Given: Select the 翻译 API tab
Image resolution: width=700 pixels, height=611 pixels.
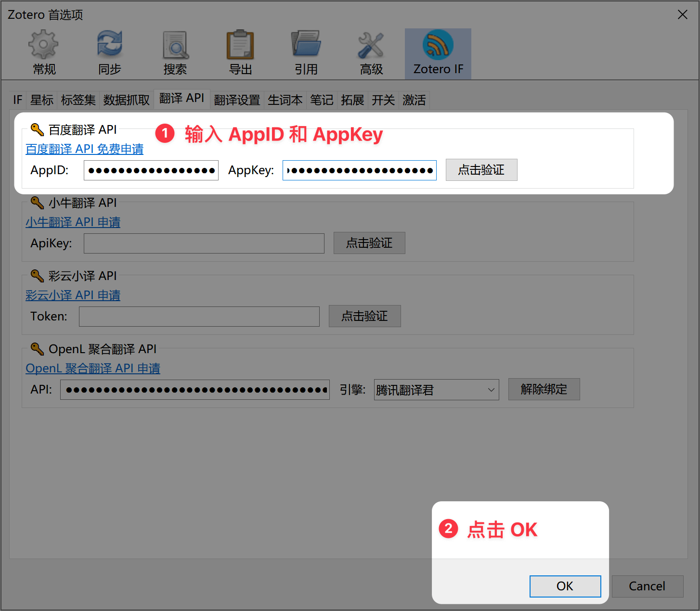Looking at the screenshot, I should (x=182, y=99).
